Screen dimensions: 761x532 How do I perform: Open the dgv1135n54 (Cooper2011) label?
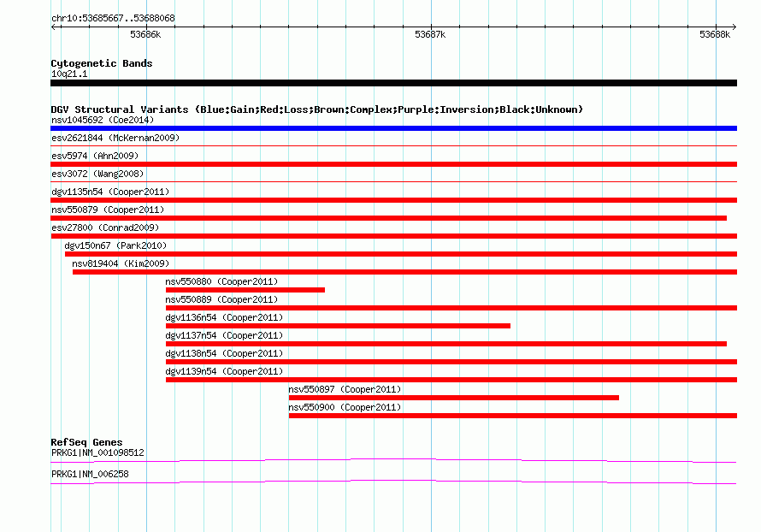[110, 192]
